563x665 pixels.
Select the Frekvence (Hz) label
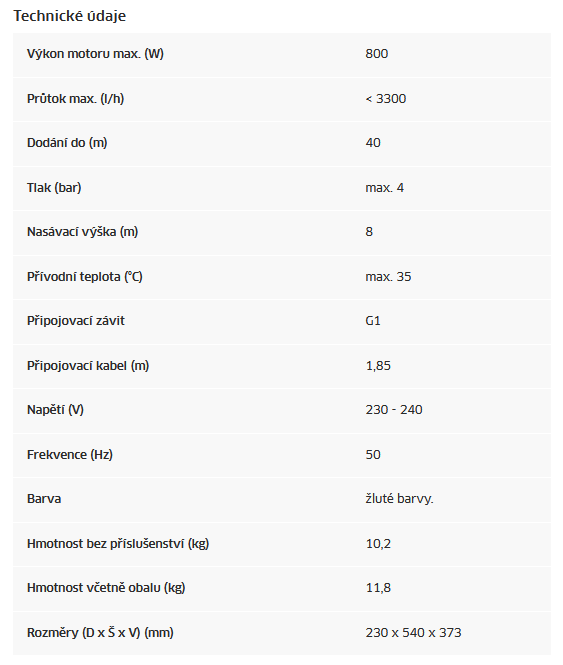tap(70, 455)
